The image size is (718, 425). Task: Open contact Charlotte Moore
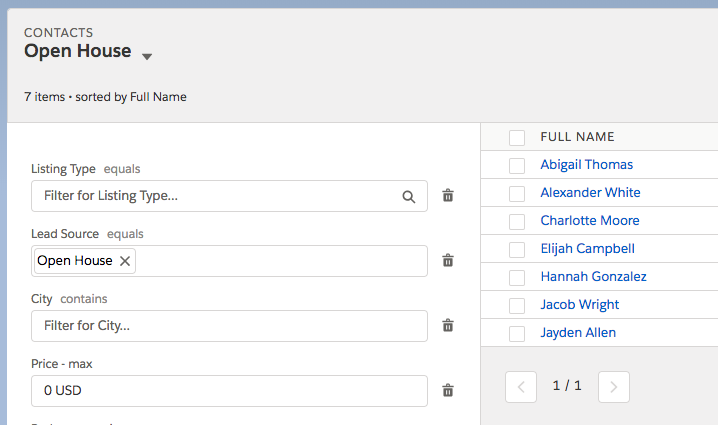click(590, 221)
